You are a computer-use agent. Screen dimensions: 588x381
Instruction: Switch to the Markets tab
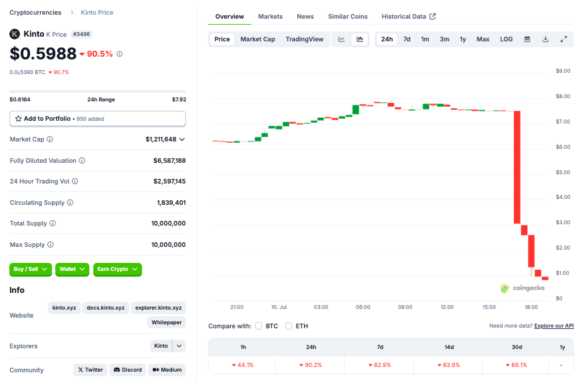pyautogui.click(x=271, y=17)
